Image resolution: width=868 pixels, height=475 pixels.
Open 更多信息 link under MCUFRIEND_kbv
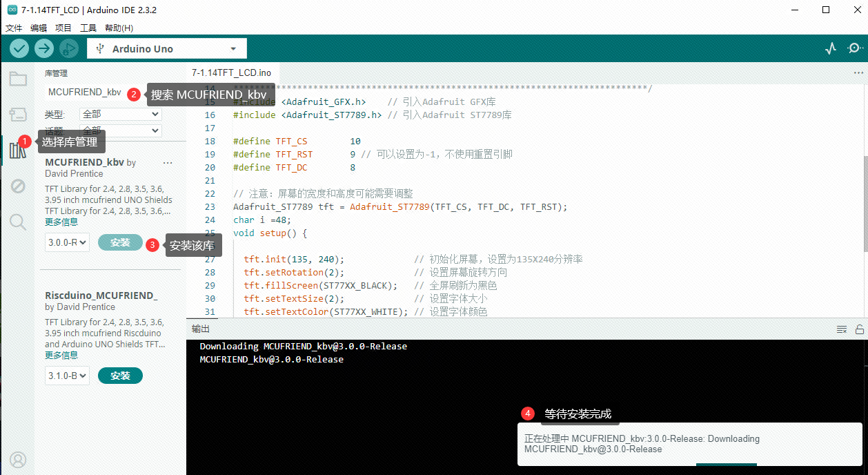[x=61, y=222]
